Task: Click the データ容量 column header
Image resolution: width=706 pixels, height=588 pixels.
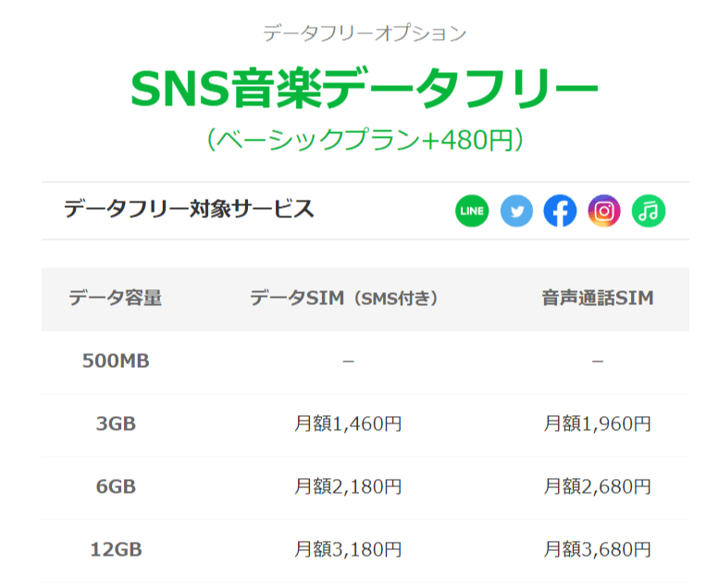Action: click(x=116, y=299)
